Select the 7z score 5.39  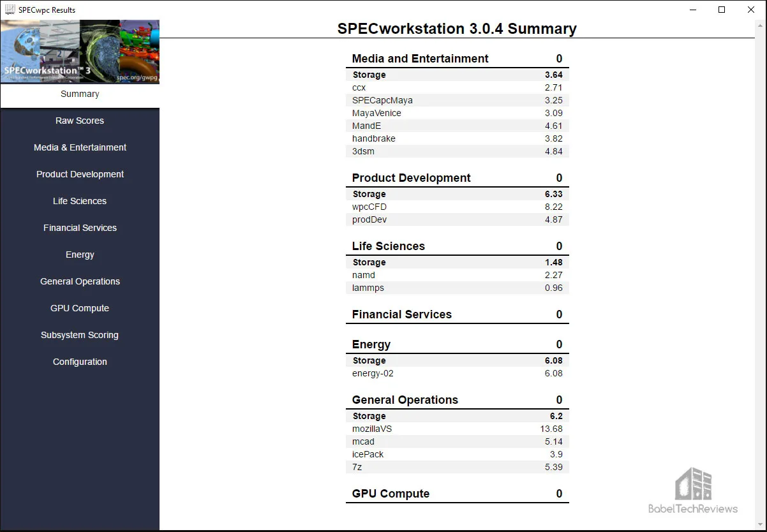click(x=553, y=467)
